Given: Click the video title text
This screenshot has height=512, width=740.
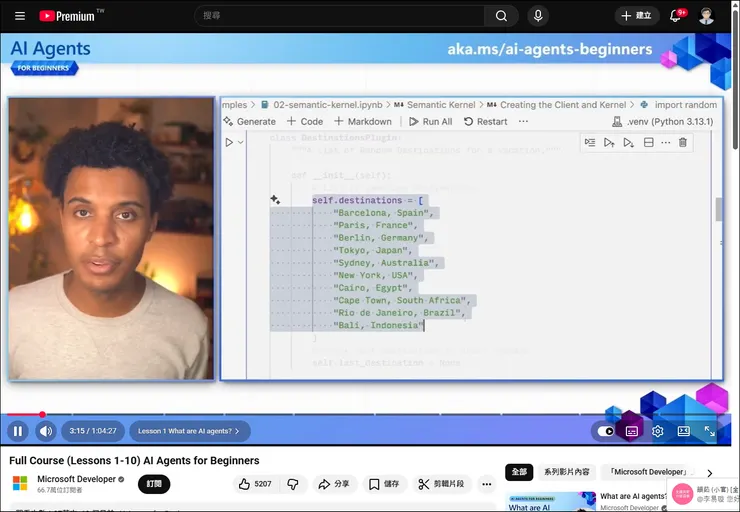Looking at the screenshot, I should [x=135, y=461].
